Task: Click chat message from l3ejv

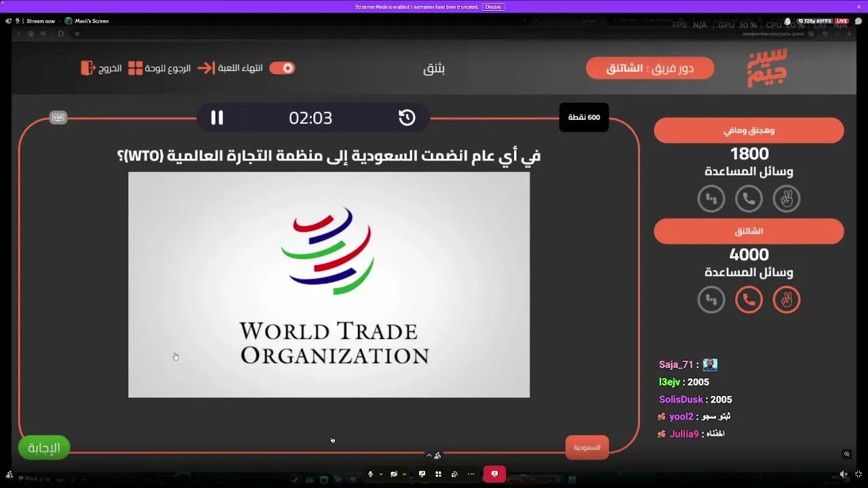Action: point(684,382)
